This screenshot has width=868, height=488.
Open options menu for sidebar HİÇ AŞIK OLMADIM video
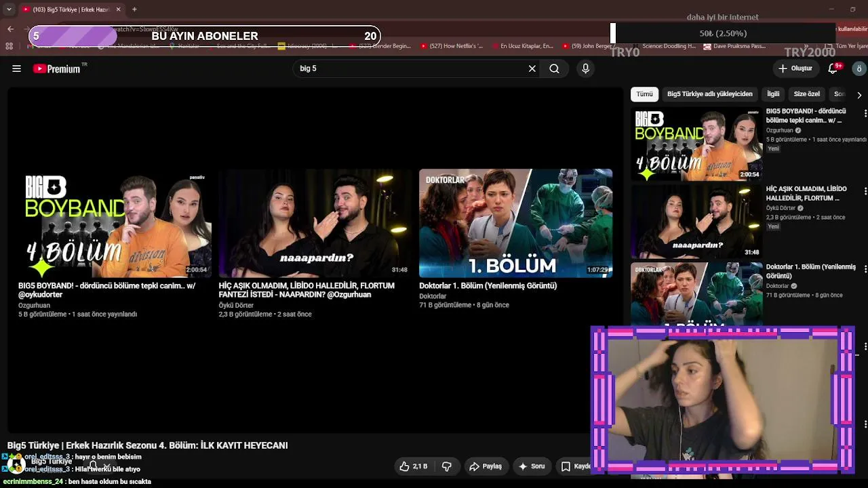coord(865,192)
